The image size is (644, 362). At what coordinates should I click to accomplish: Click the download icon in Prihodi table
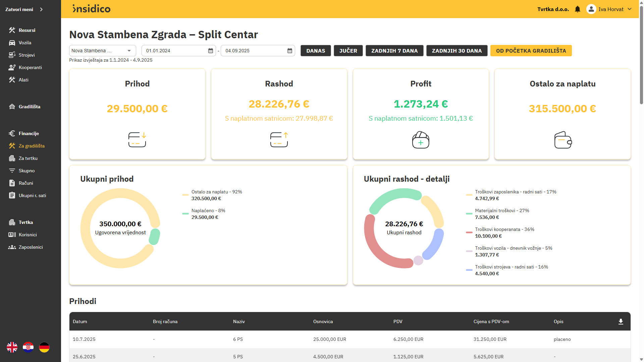tap(621, 321)
